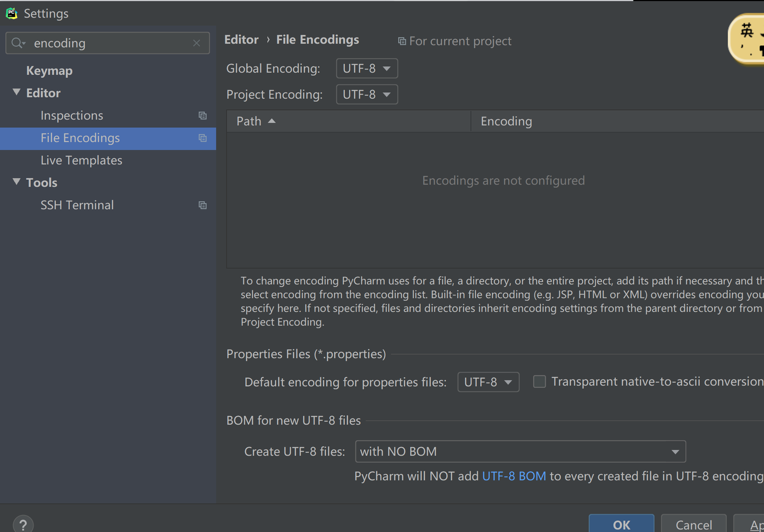Clear the encoding search text with X
Image resolution: width=764 pixels, height=532 pixels.
(197, 43)
